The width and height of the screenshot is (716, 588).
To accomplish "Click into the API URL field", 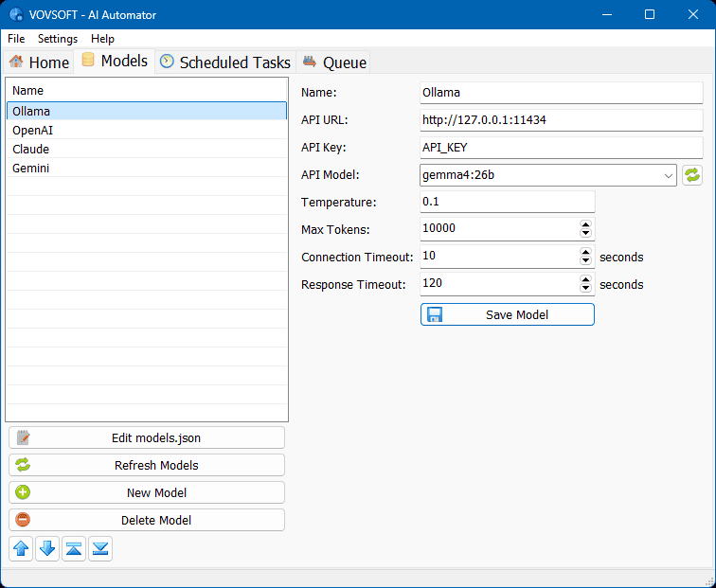I will coord(561,120).
